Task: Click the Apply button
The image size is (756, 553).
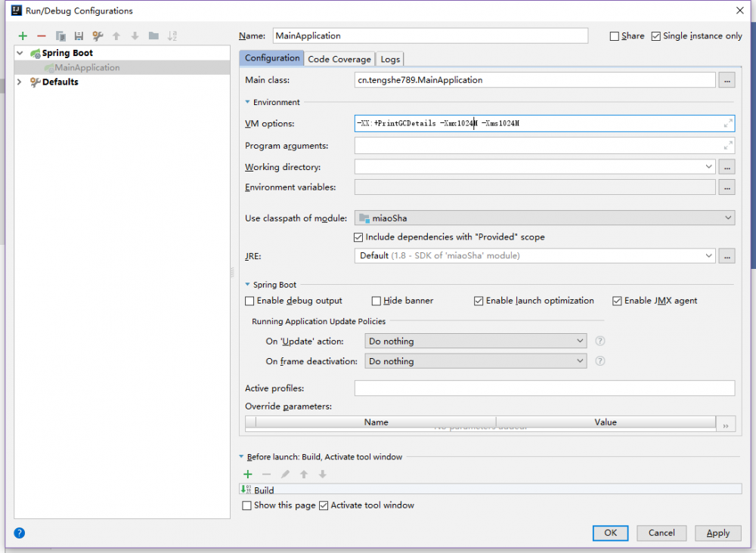Action: pos(717,533)
